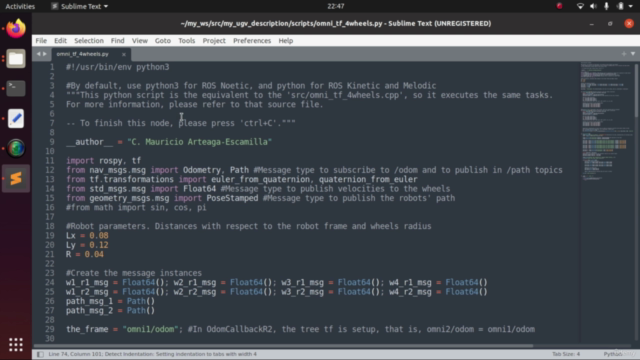
Task: Click line number 1 in gutter
Action: [52, 67]
